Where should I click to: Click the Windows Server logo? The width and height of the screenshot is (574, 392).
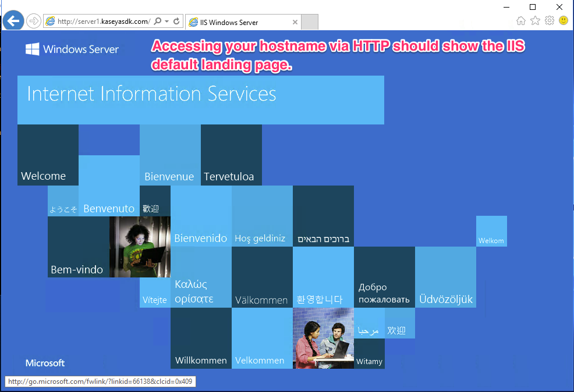tap(72, 49)
